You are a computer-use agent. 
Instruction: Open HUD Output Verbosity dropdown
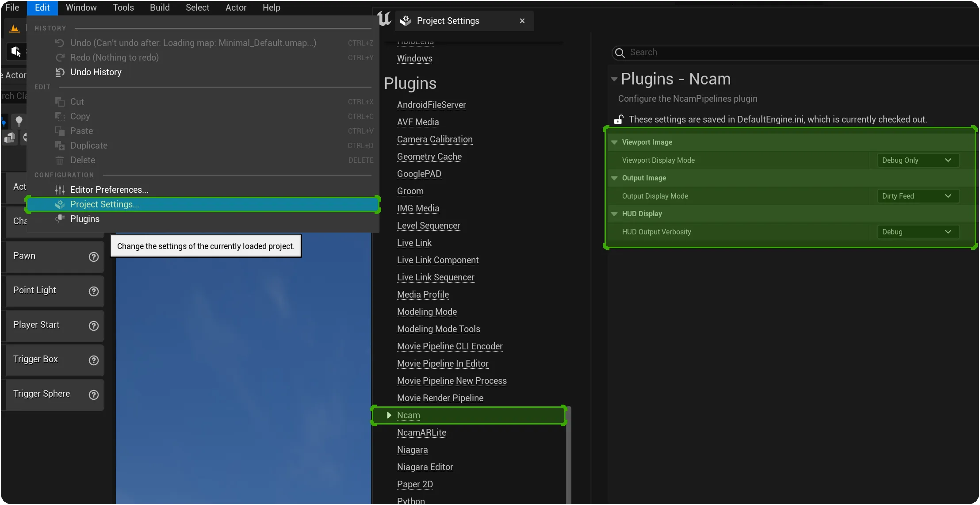[918, 232]
